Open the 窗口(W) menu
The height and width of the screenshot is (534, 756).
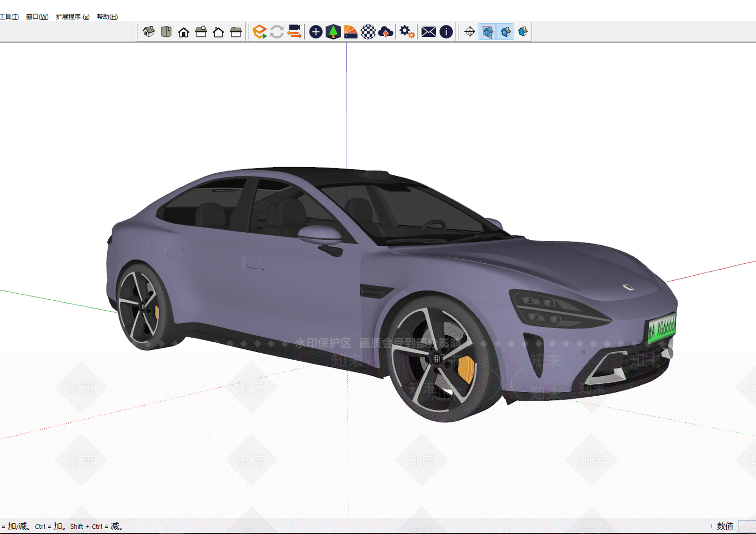click(37, 17)
